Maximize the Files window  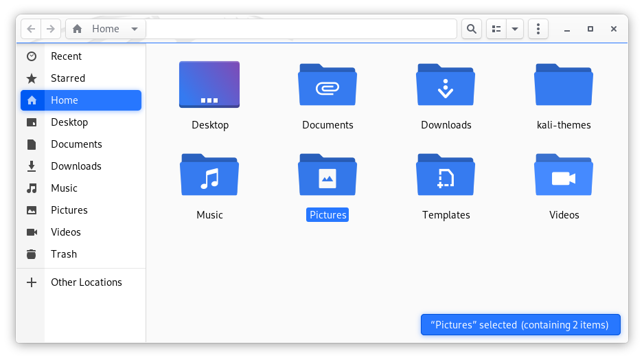[590, 29]
